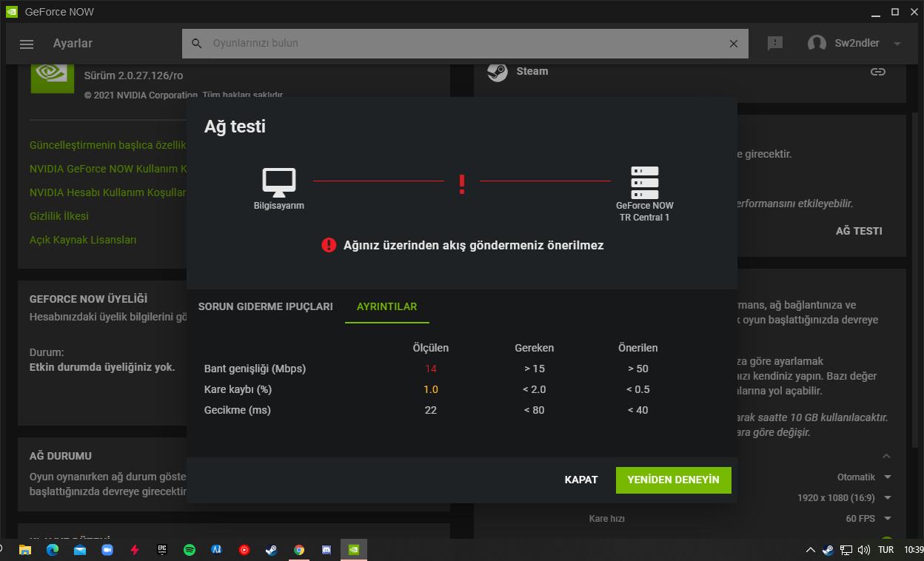Open the 60 FPS frame rate dropdown
924x561 pixels.
tap(868, 519)
